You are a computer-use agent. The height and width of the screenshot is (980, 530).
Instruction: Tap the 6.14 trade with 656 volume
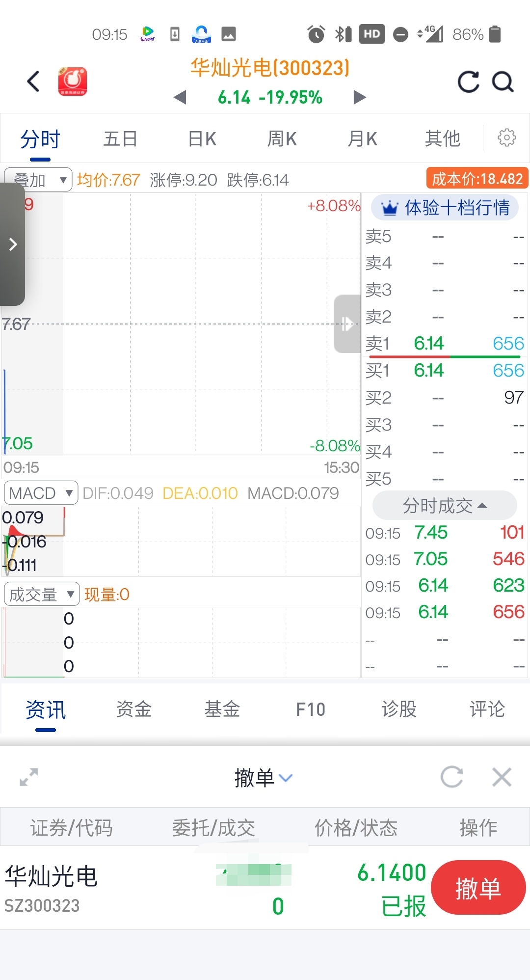[445, 612]
